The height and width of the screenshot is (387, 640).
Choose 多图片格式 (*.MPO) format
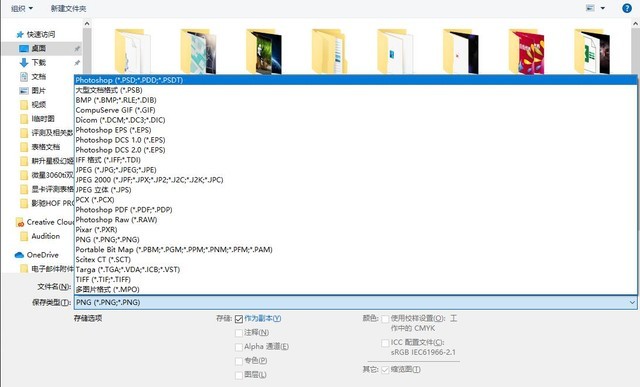[x=356, y=289]
